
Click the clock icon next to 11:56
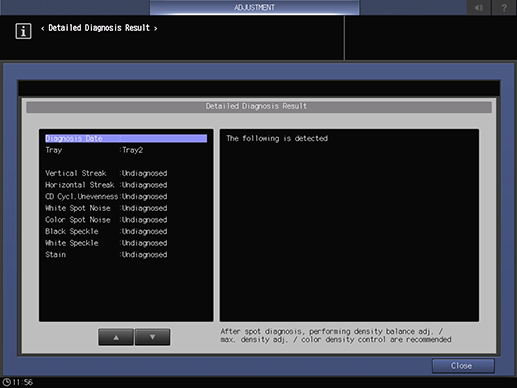point(7,382)
